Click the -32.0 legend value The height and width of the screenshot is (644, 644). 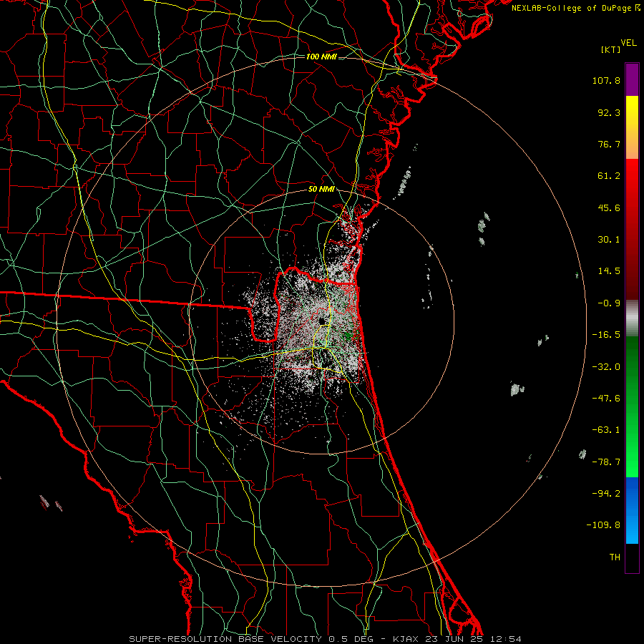[606, 367]
